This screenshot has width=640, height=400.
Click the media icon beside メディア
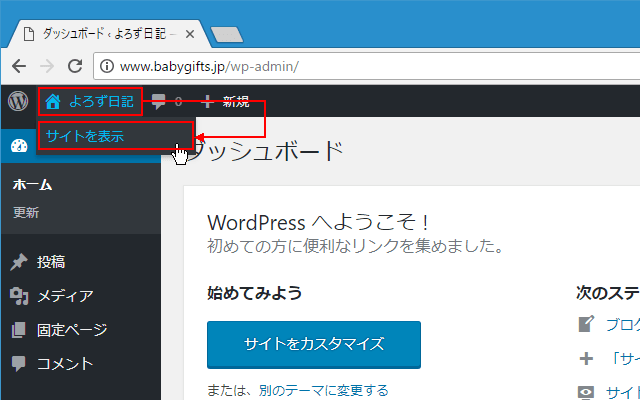[19, 296]
